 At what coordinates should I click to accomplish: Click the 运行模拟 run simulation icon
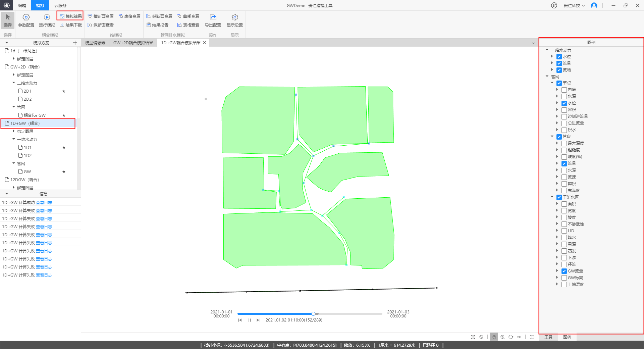[x=47, y=20]
